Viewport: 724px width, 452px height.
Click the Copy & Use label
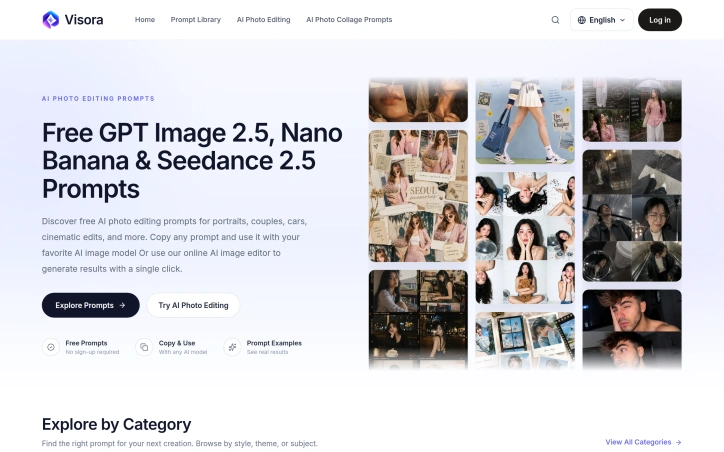(x=177, y=343)
